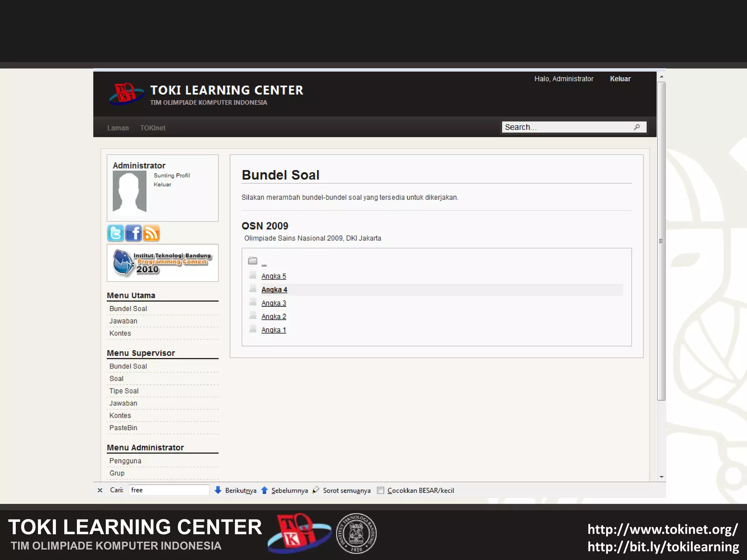This screenshot has width=747, height=560.
Task: Open Pengguna in Menu Administrator
Action: point(125,461)
